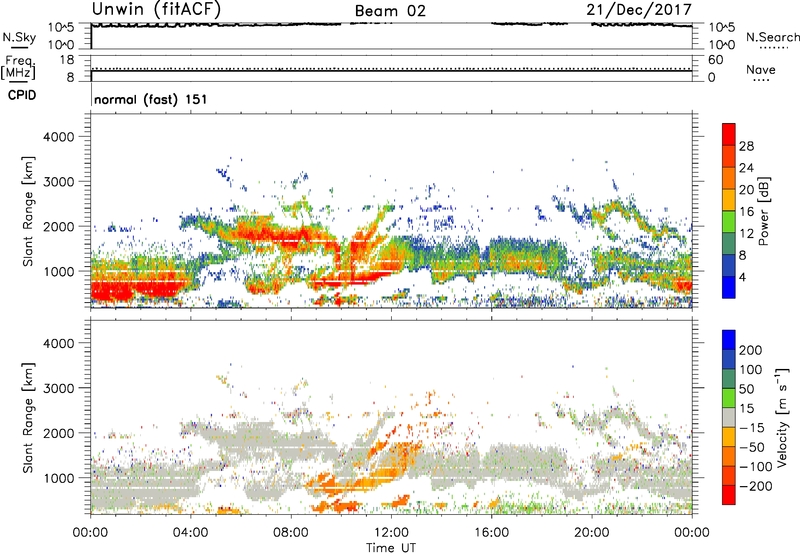Screen dimensions: 800x554
Task: Click the '08:00' time axis label
Action: [x=291, y=533]
